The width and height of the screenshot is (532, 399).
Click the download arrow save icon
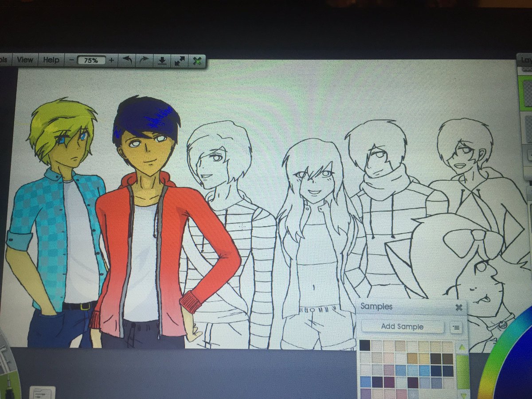pyautogui.click(x=162, y=61)
